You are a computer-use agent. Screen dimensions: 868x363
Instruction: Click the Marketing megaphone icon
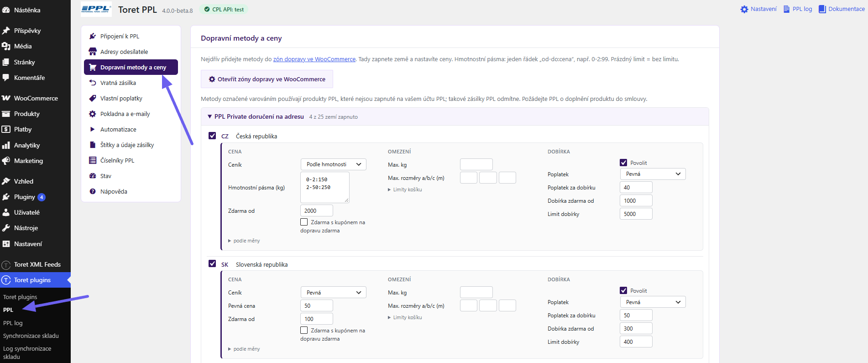(6, 161)
